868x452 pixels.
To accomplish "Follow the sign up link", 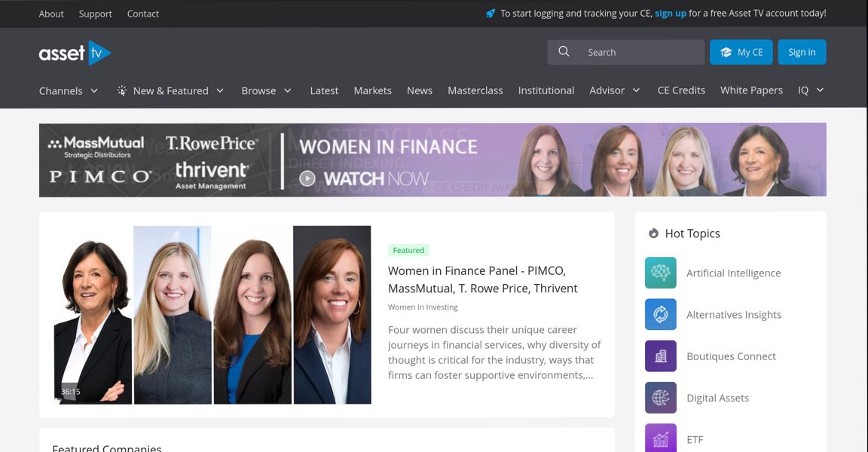I will (x=671, y=14).
